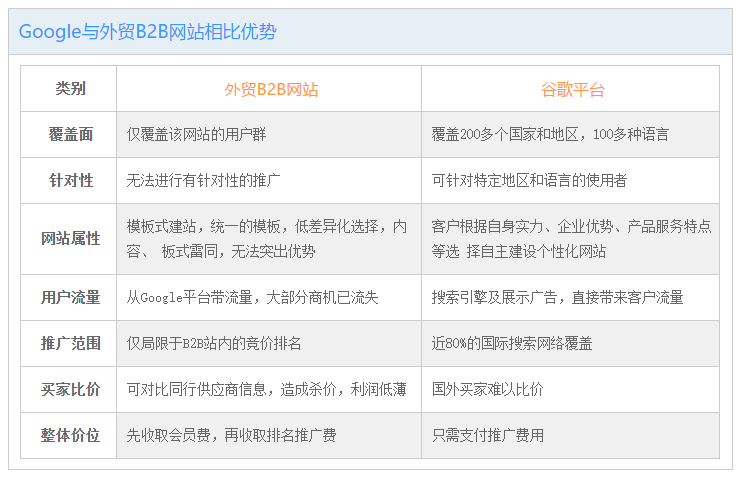Viewport: 742px width, 482px height.
Task: Select the '整体价位' row label
Action: click(71, 435)
